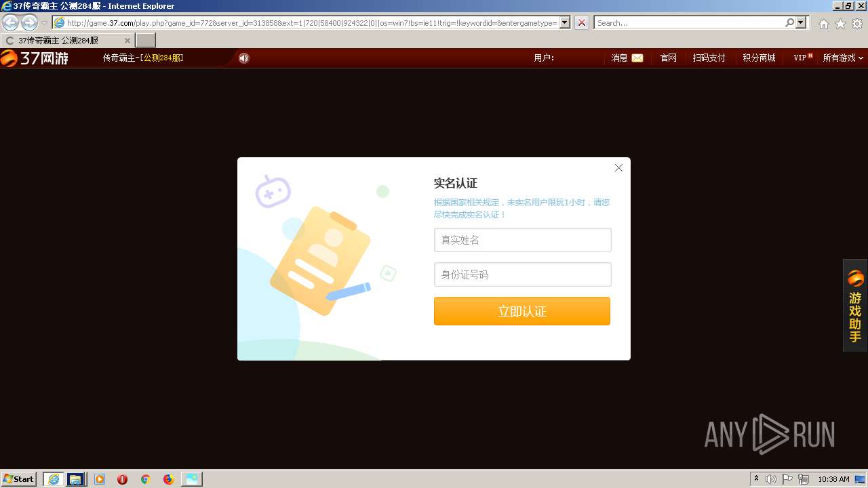Click the 37网游 logo
The height and width of the screenshot is (488, 868).
[35, 58]
